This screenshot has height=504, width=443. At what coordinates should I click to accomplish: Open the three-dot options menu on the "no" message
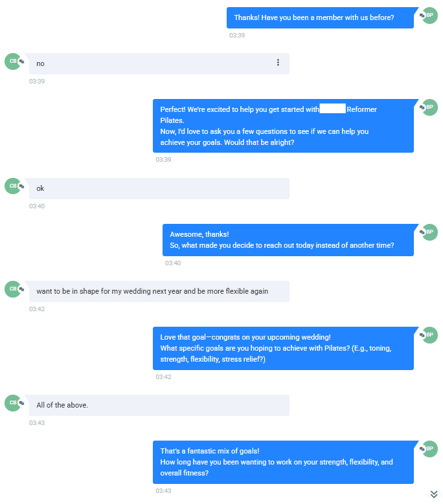(x=278, y=63)
